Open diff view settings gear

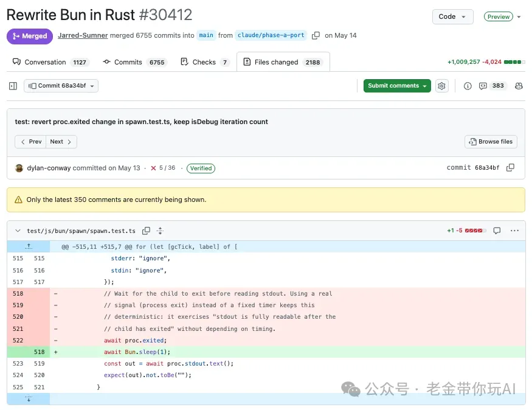point(441,86)
